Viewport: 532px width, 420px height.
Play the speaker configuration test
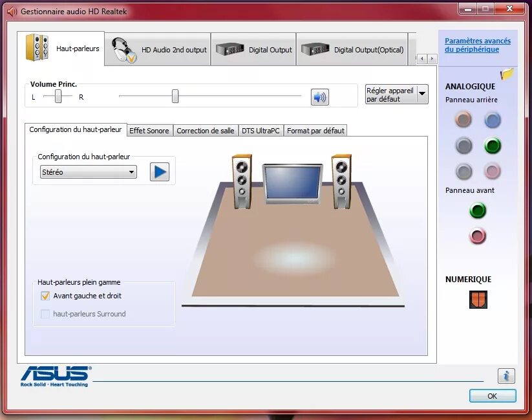click(x=160, y=172)
